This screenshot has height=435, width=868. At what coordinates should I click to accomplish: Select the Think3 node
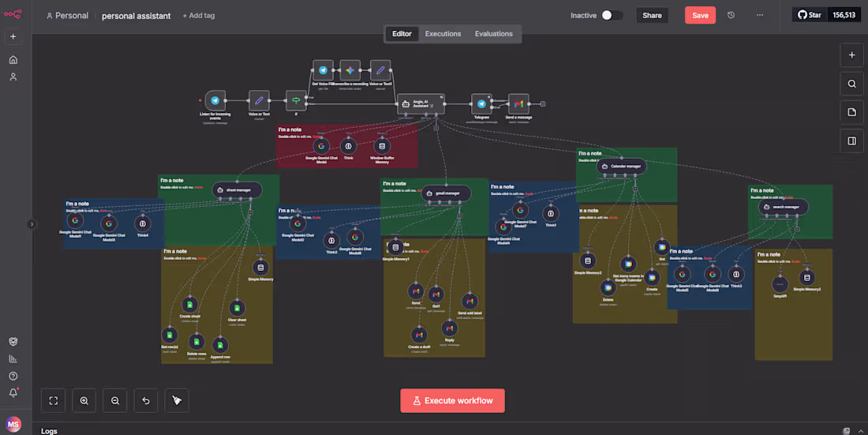point(735,274)
